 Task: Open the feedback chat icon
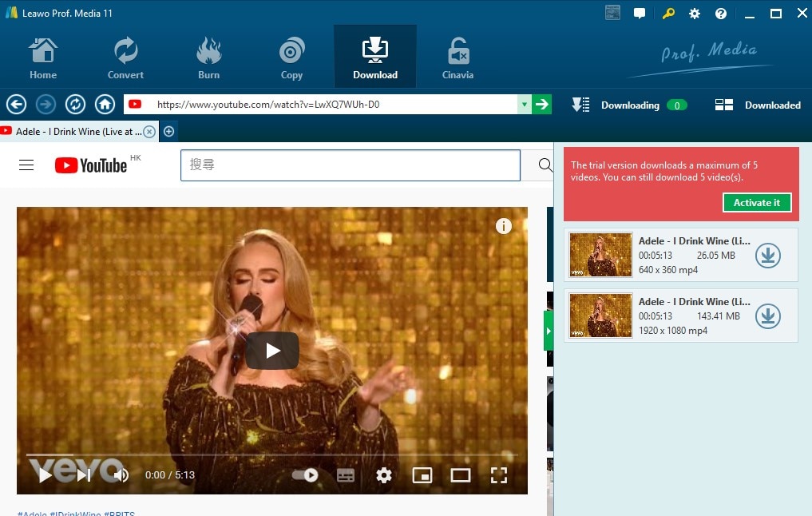point(640,14)
